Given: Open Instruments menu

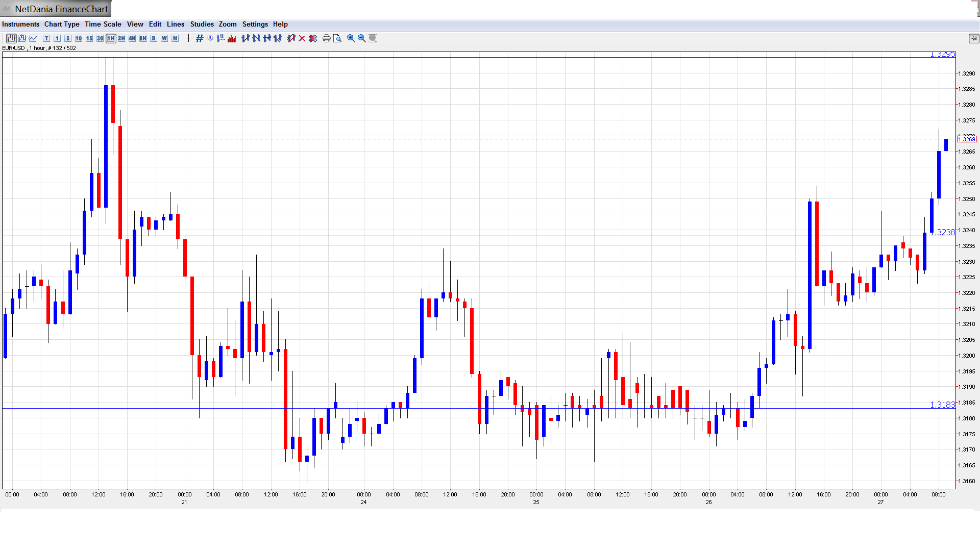Looking at the screenshot, I should pos(20,24).
